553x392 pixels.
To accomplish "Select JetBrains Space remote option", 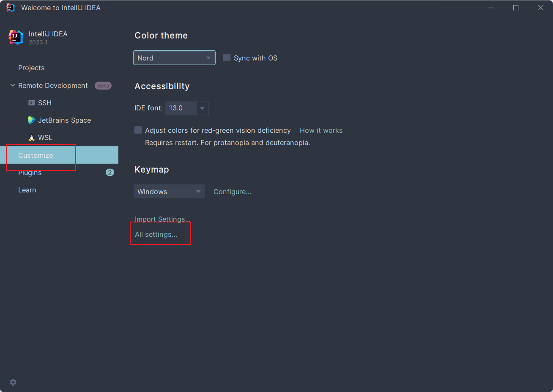I will (x=65, y=120).
